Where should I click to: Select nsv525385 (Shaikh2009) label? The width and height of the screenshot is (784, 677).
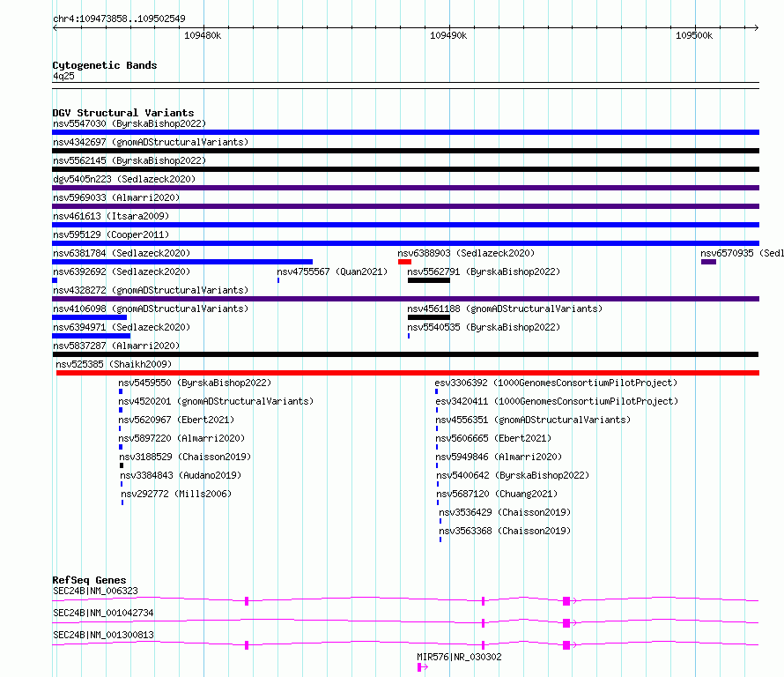click(114, 364)
